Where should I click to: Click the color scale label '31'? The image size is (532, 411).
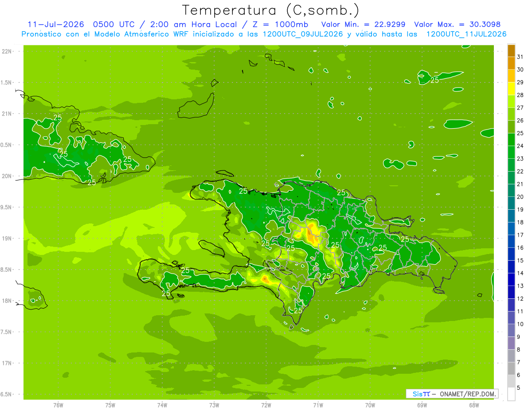point(520,57)
